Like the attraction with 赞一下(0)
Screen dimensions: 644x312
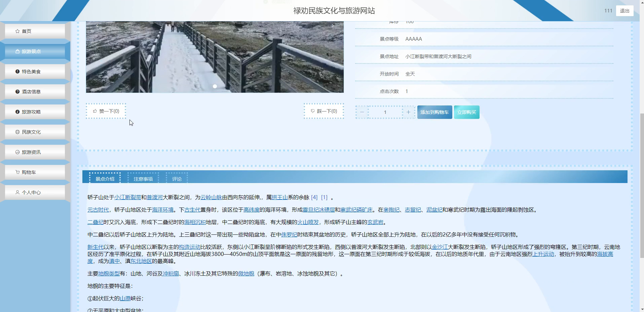pyautogui.click(x=106, y=111)
